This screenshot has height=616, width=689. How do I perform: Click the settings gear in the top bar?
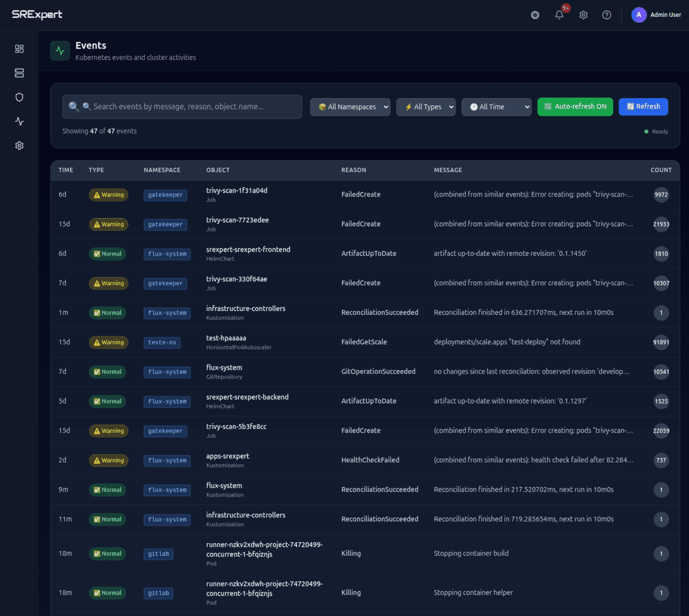coord(583,15)
